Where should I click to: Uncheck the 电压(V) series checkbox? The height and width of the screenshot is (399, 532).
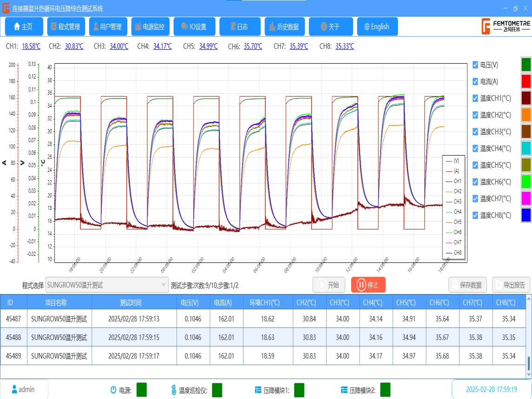475,65
